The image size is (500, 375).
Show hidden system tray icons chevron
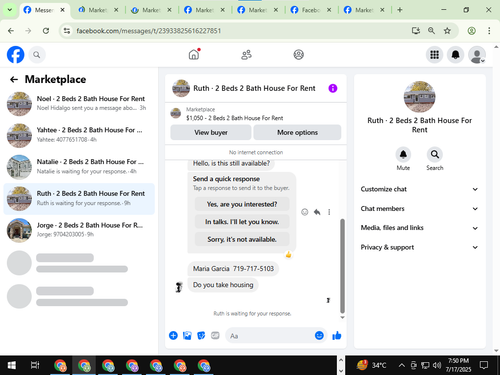pyautogui.click(x=402, y=365)
